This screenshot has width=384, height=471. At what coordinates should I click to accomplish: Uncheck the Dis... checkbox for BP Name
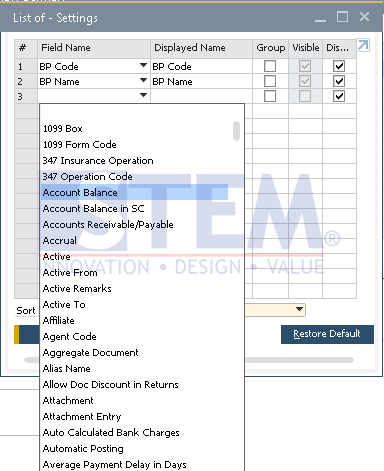[339, 81]
